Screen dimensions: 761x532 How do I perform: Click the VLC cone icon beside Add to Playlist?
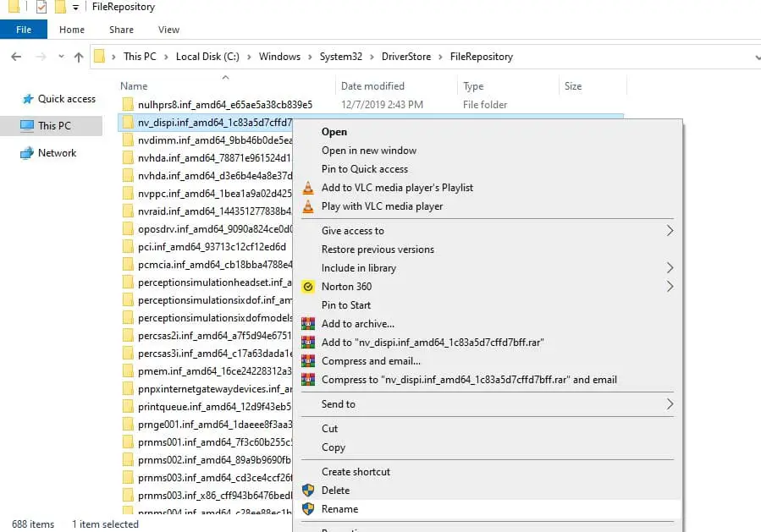[308, 188]
